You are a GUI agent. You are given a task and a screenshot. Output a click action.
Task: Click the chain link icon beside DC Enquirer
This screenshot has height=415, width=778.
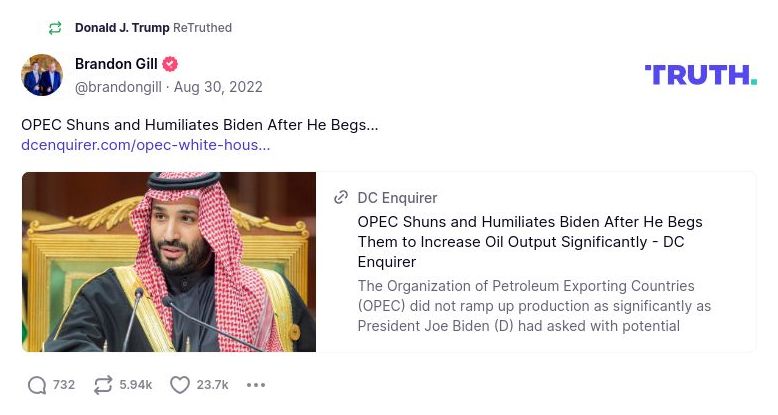(342, 198)
